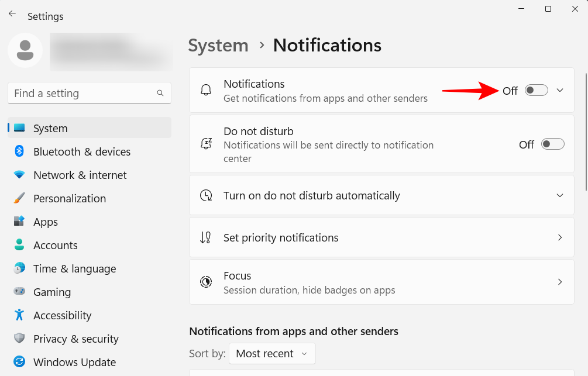Click 'Notifications from apps and other senders' heading
The width and height of the screenshot is (588, 376).
click(294, 332)
